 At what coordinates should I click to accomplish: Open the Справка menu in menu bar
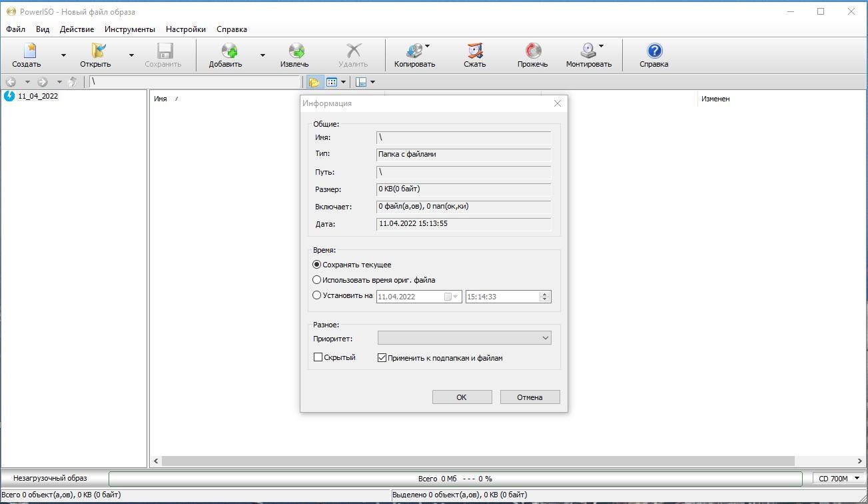click(232, 29)
